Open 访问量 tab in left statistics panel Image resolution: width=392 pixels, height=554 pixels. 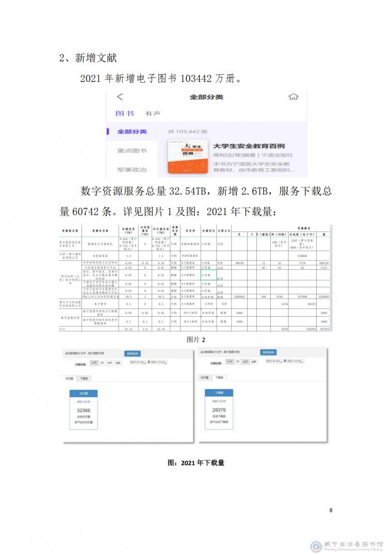point(69,378)
